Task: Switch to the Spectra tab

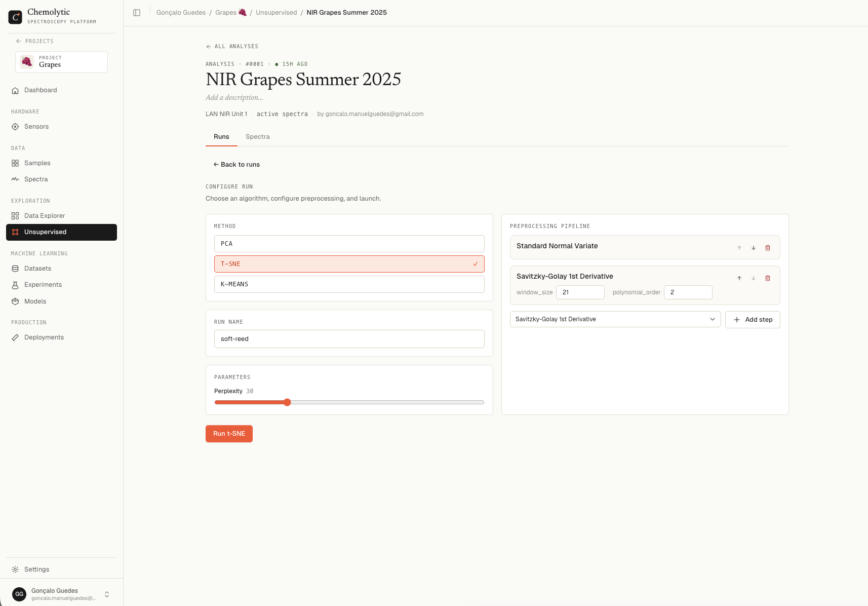Action: click(x=258, y=137)
